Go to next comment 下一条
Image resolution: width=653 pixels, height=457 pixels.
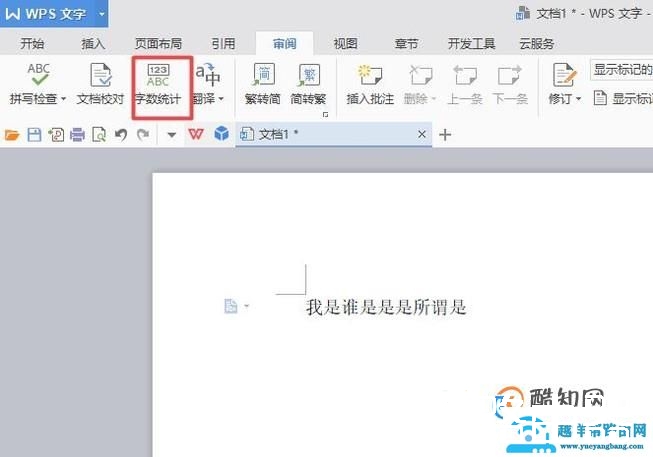pos(510,84)
